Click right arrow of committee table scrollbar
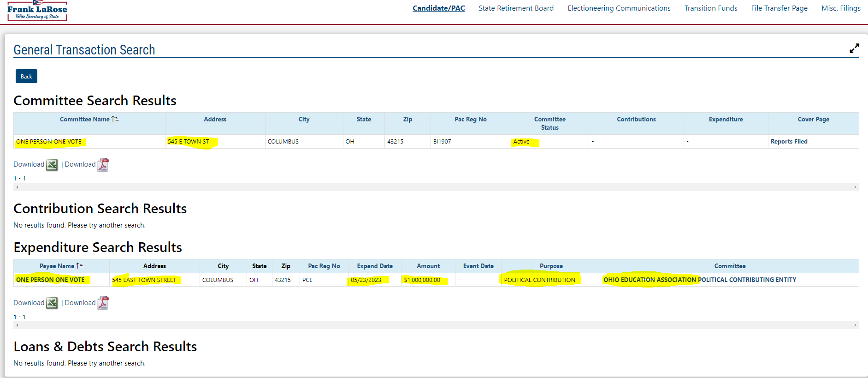The width and height of the screenshot is (868, 378). click(855, 187)
